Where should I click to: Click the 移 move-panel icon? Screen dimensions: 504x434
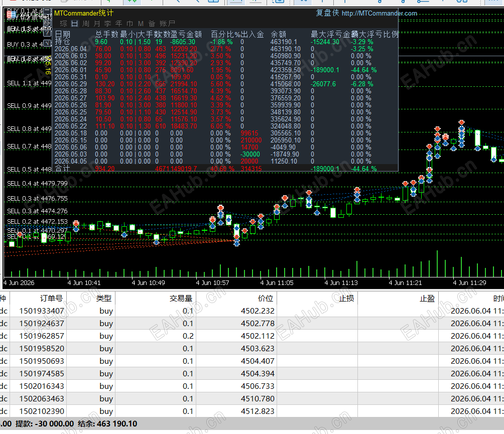click(47, 23)
